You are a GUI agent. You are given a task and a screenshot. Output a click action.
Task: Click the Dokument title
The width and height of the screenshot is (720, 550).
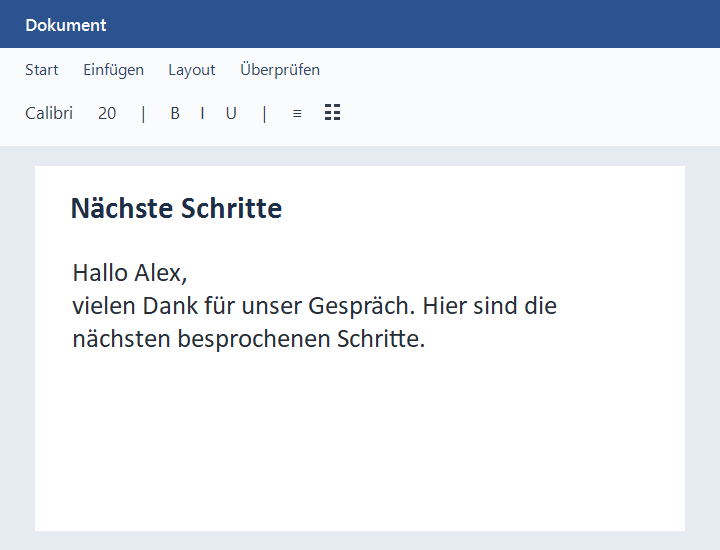pos(66,25)
